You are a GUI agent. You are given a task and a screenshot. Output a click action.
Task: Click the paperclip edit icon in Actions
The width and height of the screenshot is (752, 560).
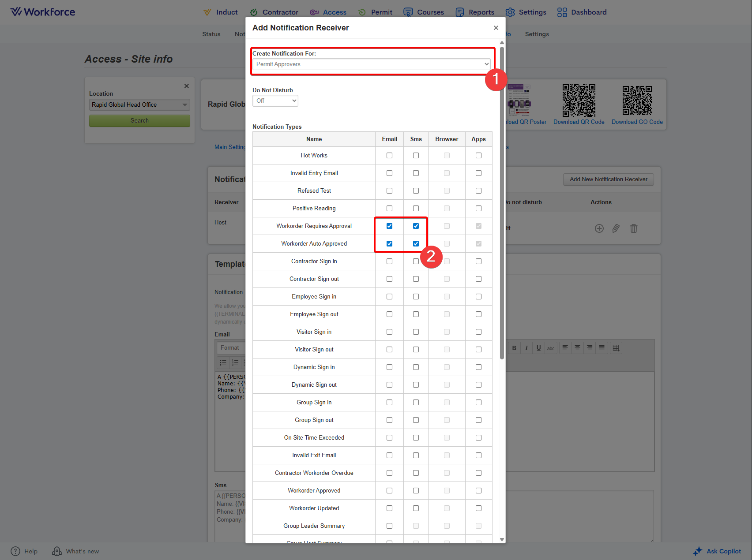pyautogui.click(x=616, y=228)
